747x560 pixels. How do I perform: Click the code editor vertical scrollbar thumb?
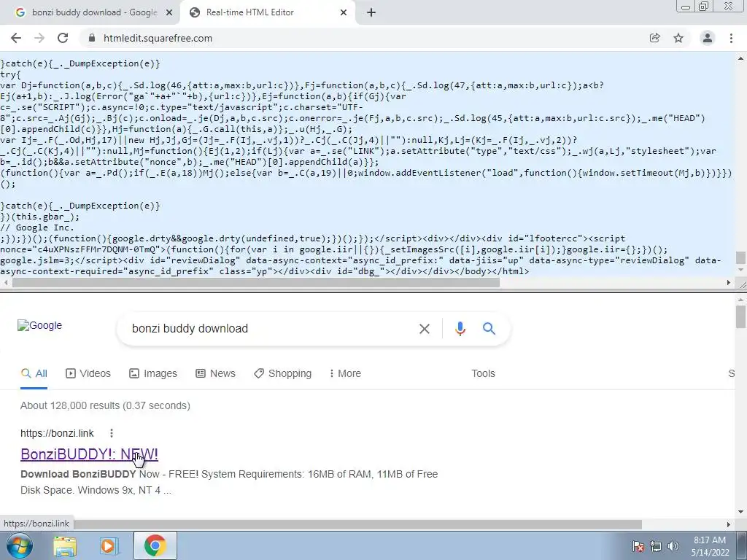(x=740, y=257)
